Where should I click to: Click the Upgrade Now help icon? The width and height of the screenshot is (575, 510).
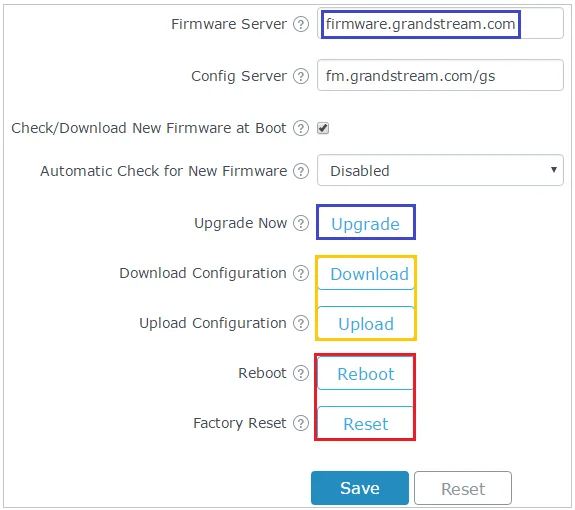(x=301, y=223)
